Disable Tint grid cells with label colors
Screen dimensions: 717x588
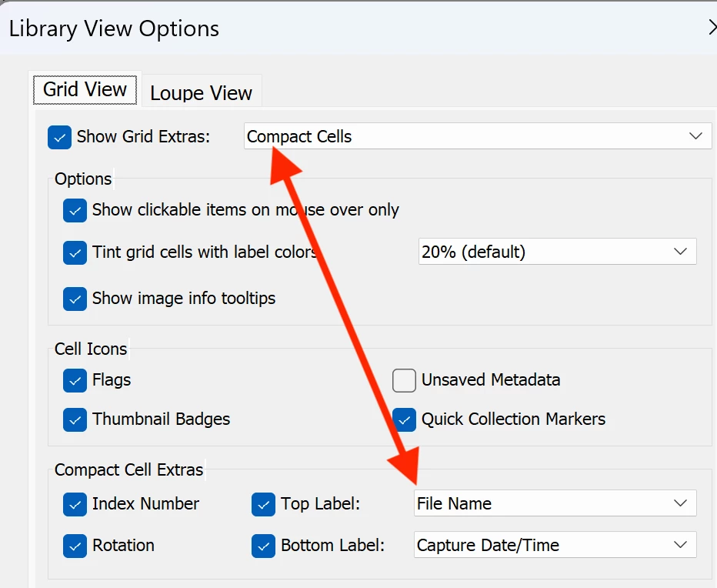pyautogui.click(x=75, y=252)
